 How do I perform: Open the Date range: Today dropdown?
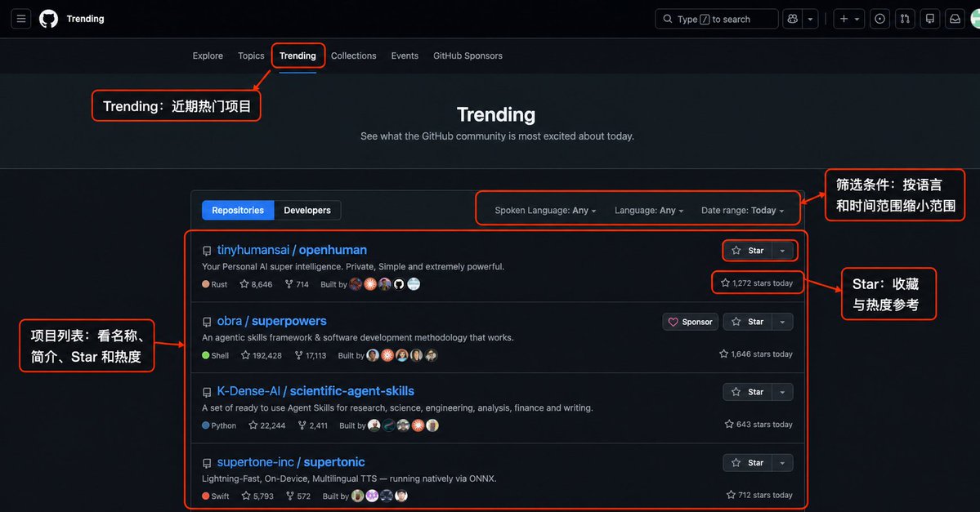click(x=742, y=211)
